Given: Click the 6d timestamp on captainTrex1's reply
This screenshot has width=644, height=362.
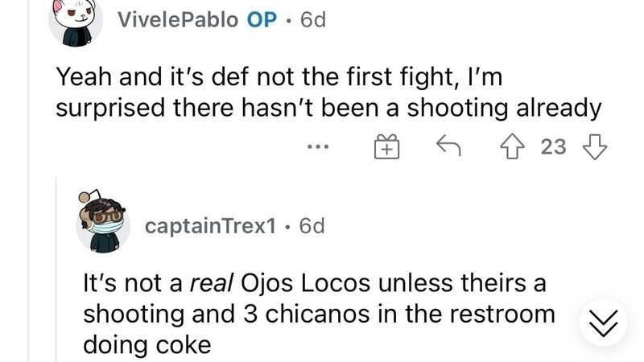Looking at the screenshot, I should [312, 227].
